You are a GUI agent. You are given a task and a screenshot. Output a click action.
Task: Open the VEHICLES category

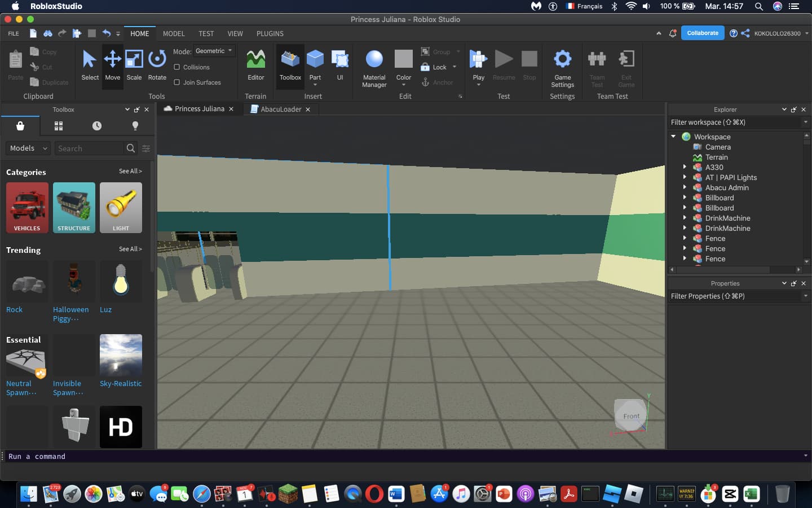pos(27,208)
